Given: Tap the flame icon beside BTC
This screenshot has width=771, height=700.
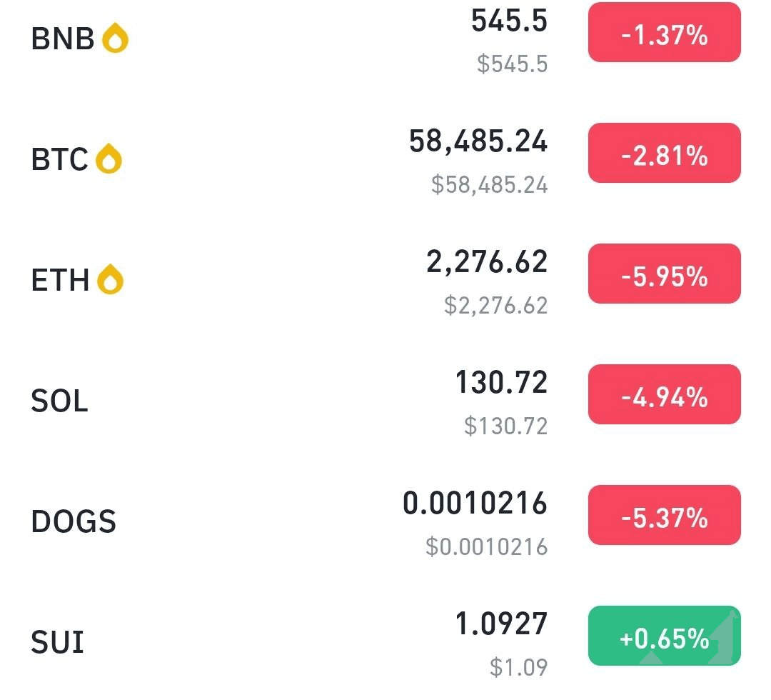Looking at the screenshot, I should point(109,159).
